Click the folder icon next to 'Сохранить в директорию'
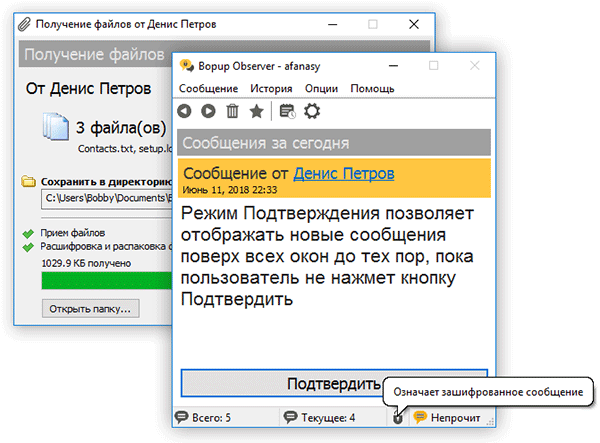 (x=28, y=181)
